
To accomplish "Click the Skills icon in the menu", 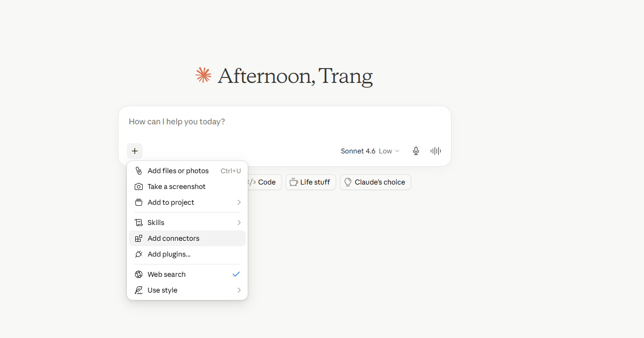I will click(139, 223).
